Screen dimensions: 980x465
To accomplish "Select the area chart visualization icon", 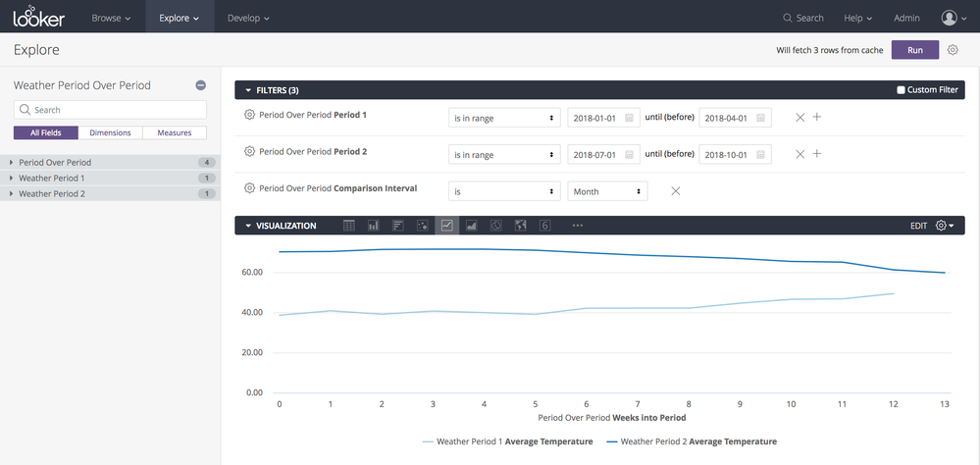I will click(x=471, y=226).
